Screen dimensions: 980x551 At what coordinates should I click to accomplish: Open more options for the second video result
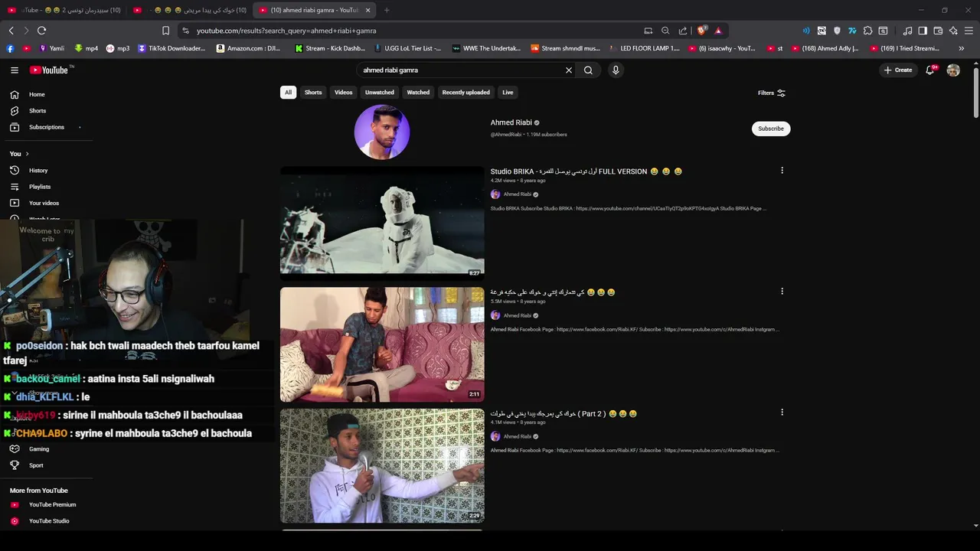click(x=782, y=291)
